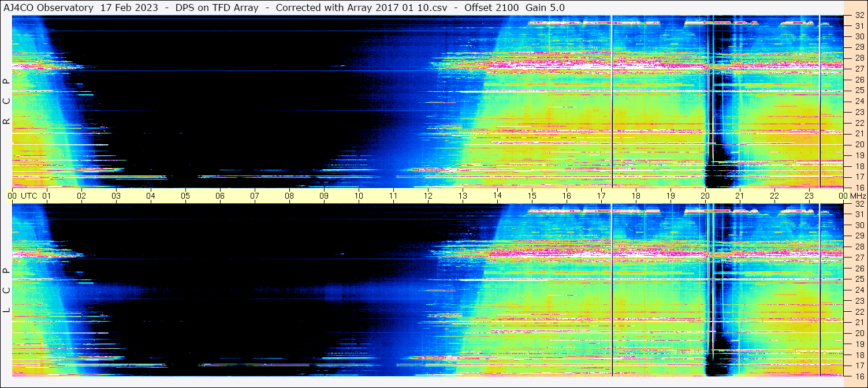The image size is (868, 388).
Task: Click the 20 UTC hour tick
Action: pyautogui.click(x=705, y=196)
